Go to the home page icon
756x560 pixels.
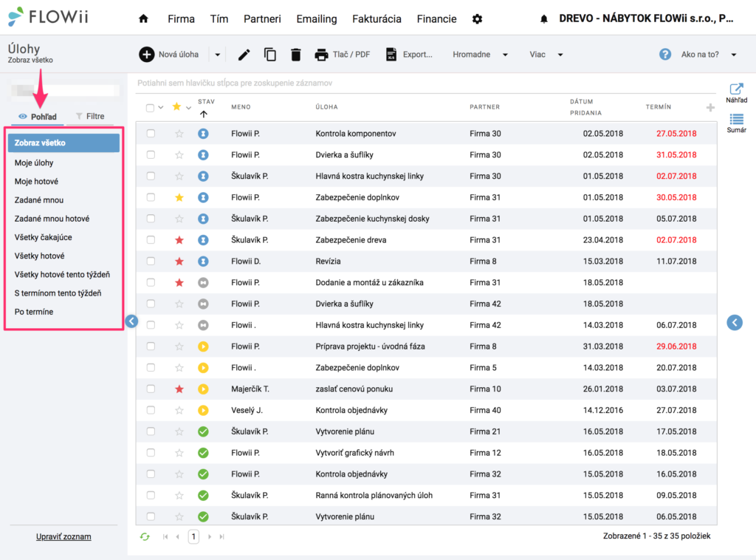pyautogui.click(x=143, y=18)
